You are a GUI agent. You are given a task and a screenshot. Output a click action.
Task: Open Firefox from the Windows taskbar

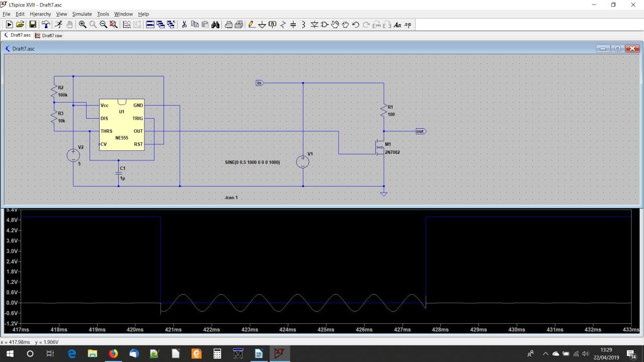pyautogui.click(x=113, y=353)
